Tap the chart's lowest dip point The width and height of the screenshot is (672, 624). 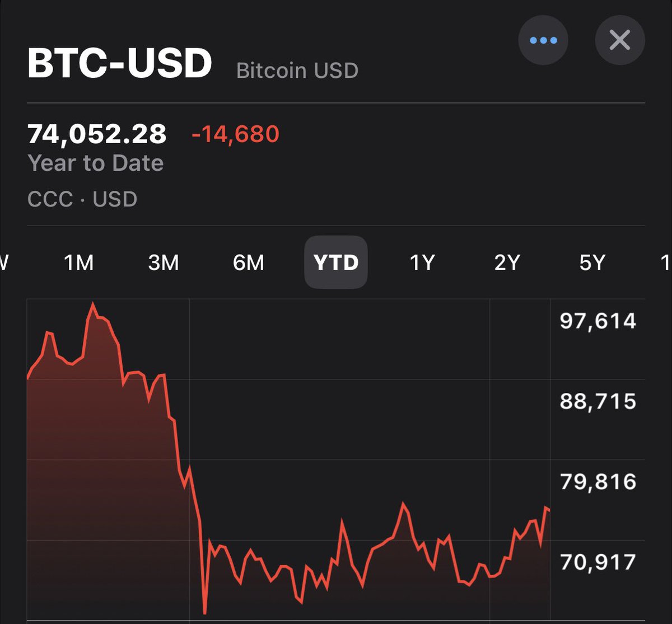(205, 613)
